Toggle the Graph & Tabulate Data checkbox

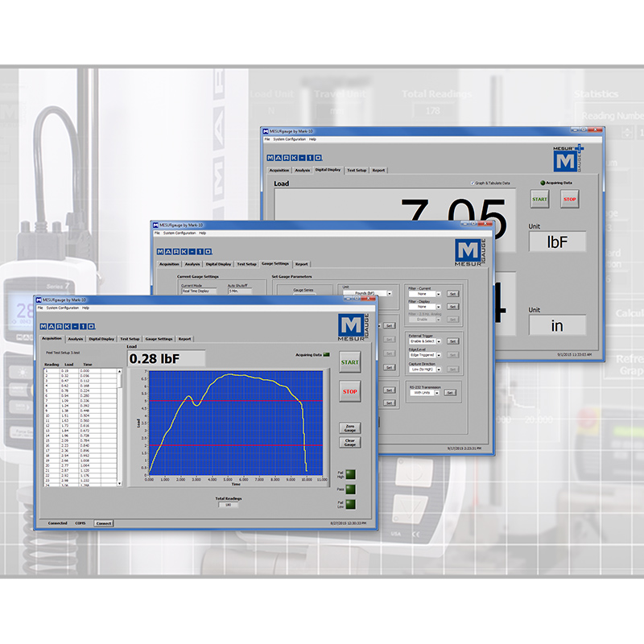[x=473, y=184]
